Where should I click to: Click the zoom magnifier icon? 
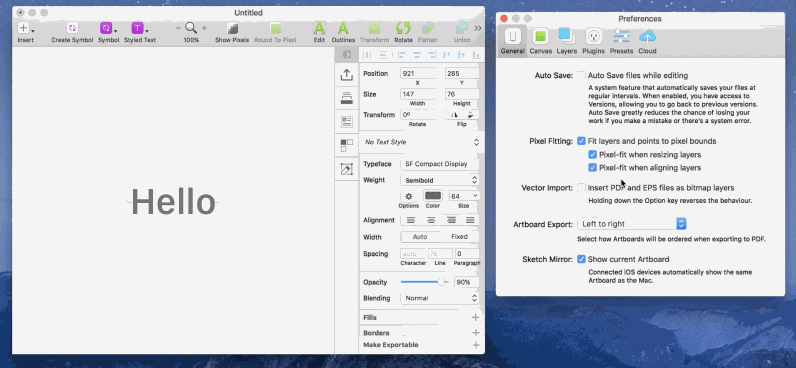[x=191, y=28]
